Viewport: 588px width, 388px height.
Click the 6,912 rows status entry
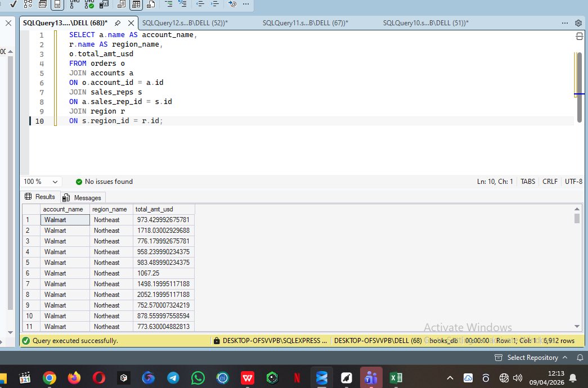coord(559,341)
